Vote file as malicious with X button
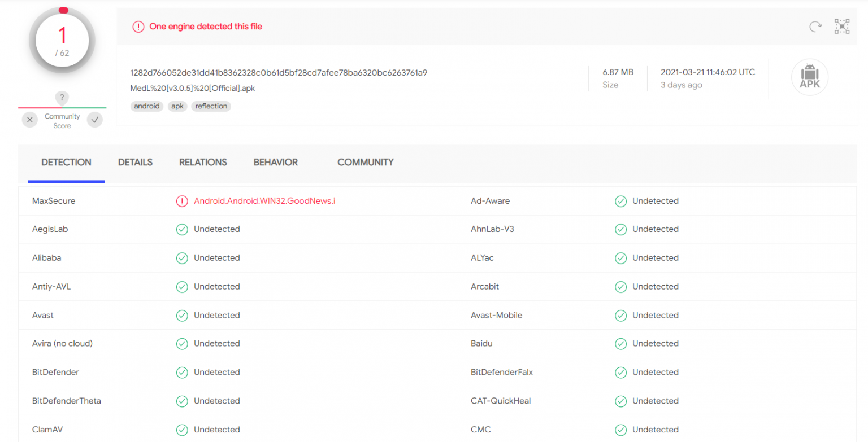 coord(30,120)
